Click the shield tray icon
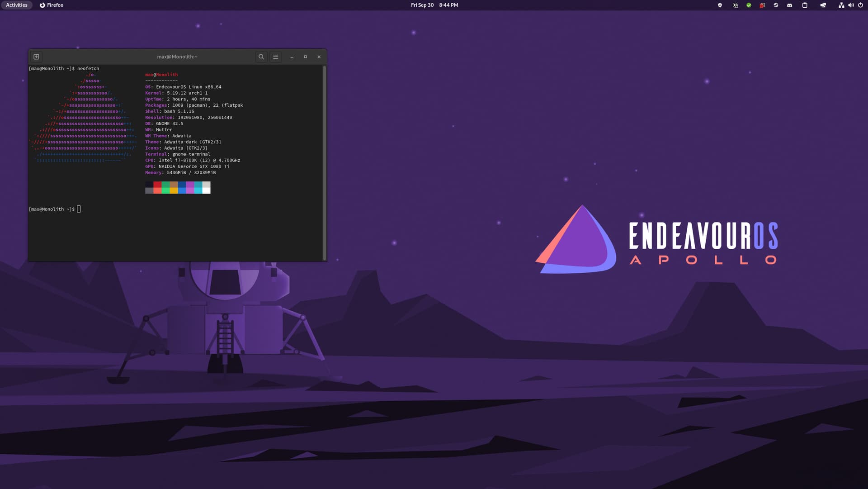Viewport: 868px width, 489px height. (720, 5)
